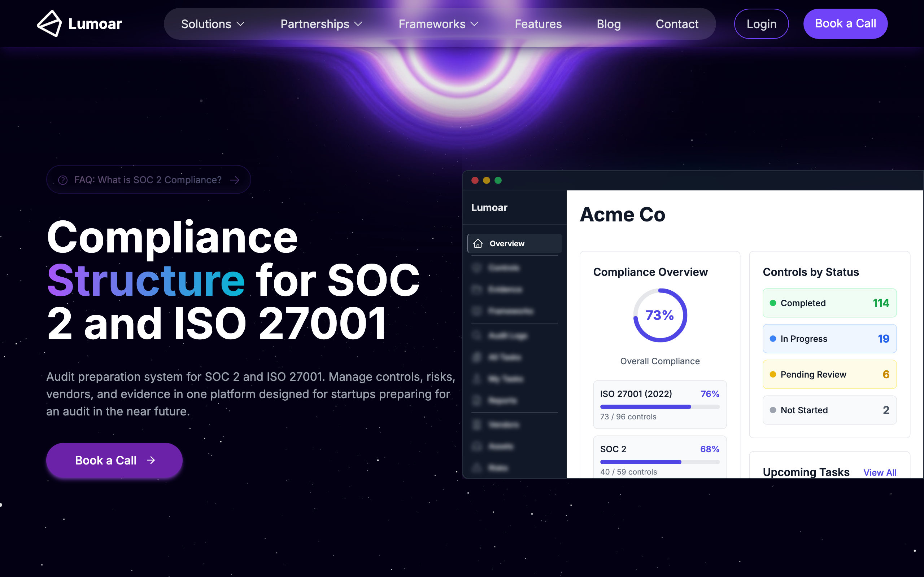The width and height of the screenshot is (924, 577).
Task: Click the 73% overall compliance ring
Action: click(x=660, y=315)
